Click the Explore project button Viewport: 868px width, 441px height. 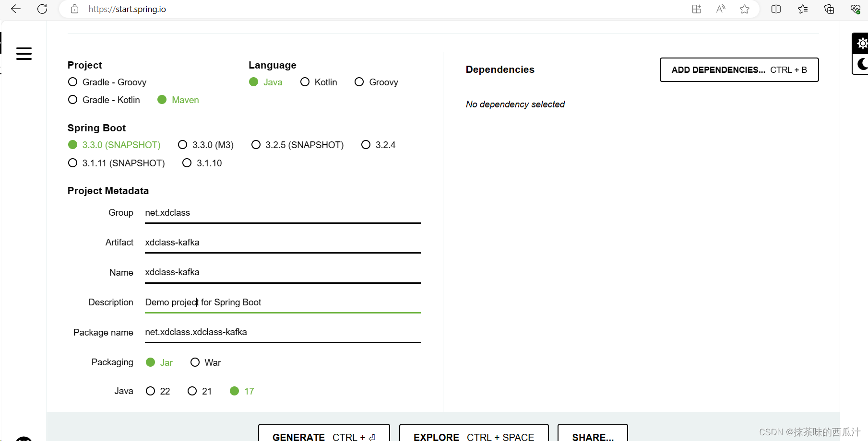(x=474, y=433)
